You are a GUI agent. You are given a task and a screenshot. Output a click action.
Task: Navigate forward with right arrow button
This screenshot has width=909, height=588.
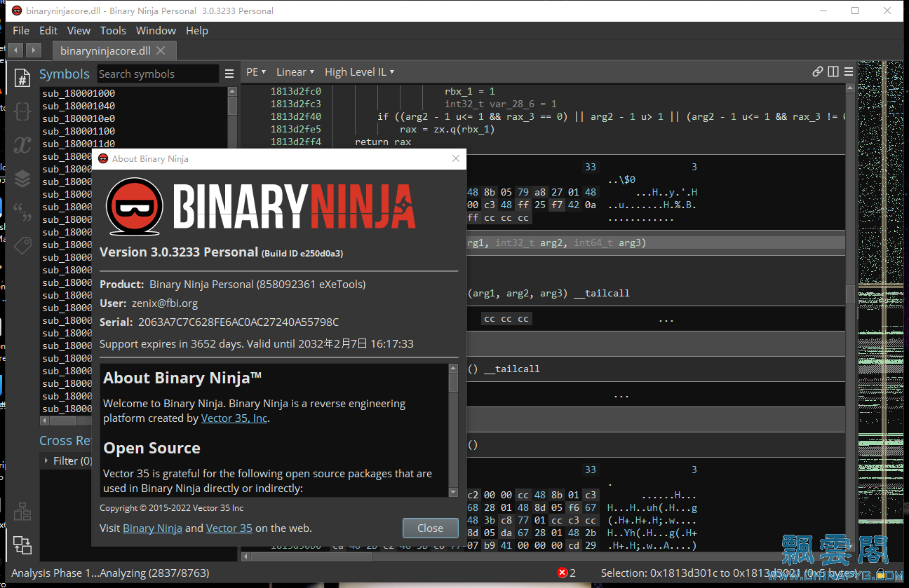(33, 50)
